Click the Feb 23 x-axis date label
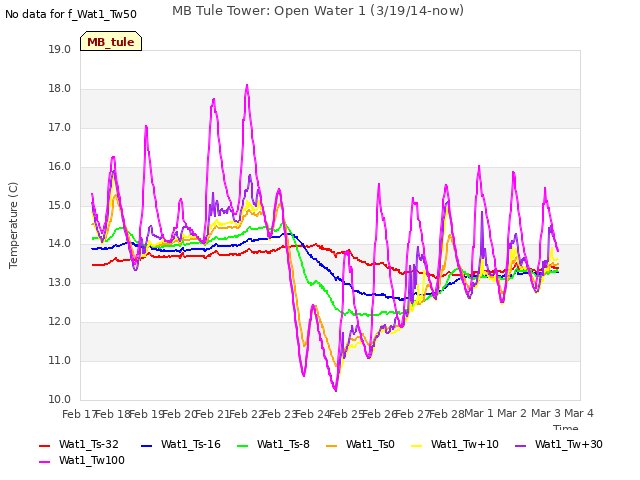640x480 pixels. coord(279,414)
